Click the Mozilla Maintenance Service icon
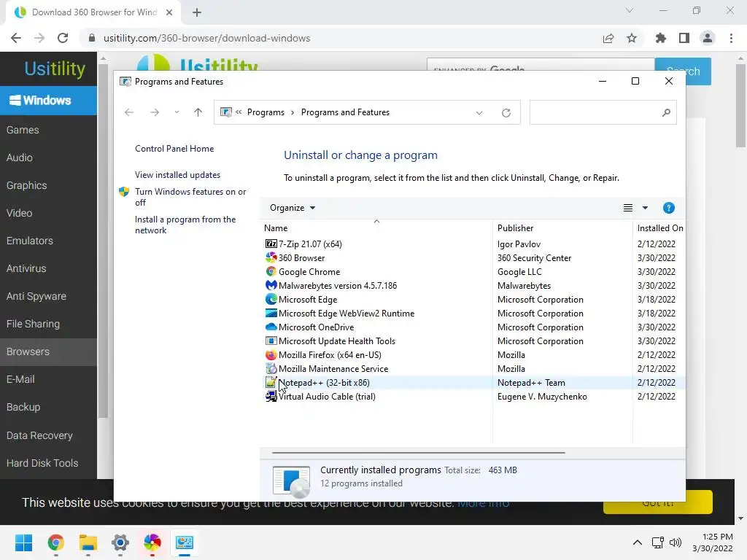The height and width of the screenshot is (560, 747). click(271, 368)
